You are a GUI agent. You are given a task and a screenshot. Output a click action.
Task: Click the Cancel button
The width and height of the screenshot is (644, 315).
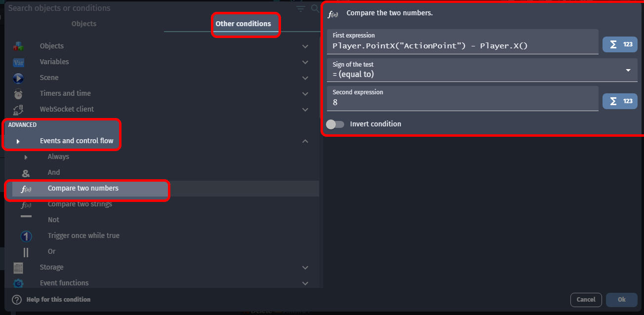(586, 300)
